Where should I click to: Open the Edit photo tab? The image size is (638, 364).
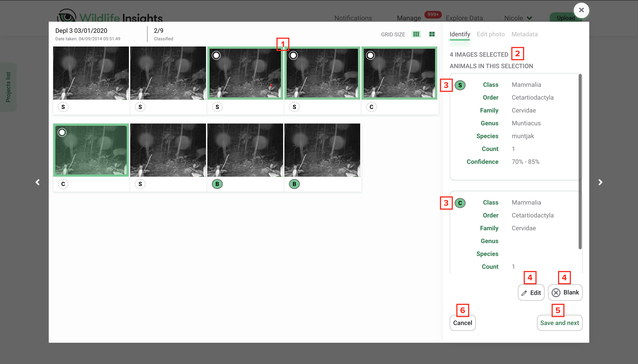(x=491, y=34)
